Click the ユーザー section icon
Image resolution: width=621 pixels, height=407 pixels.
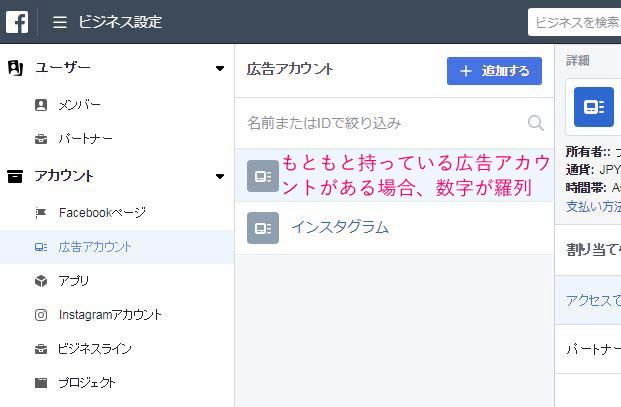coord(15,68)
